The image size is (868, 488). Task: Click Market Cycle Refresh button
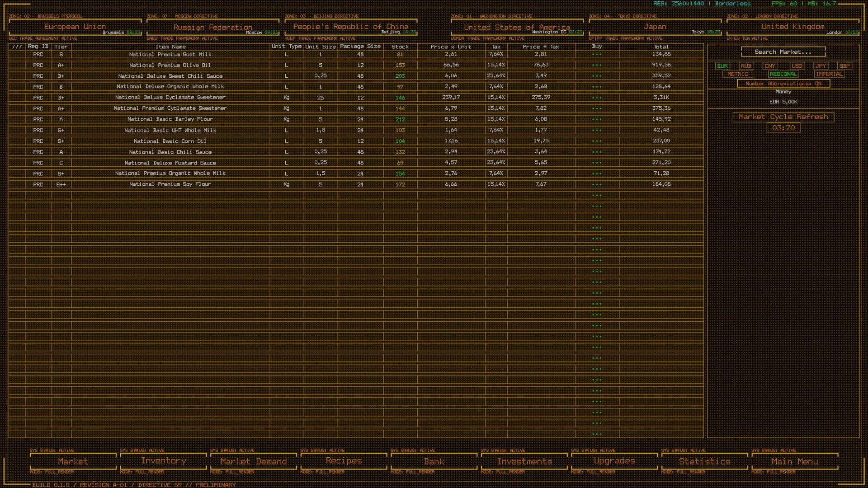pyautogui.click(x=783, y=117)
